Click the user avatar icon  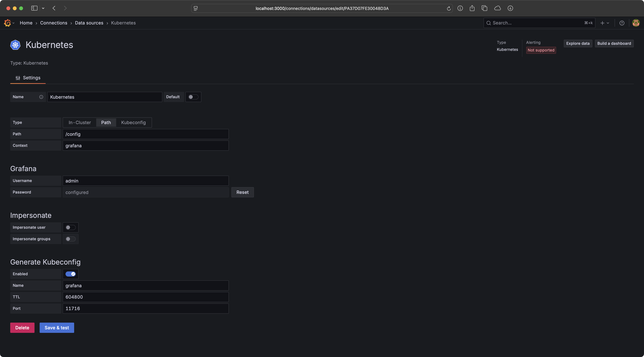click(x=636, y=23)
